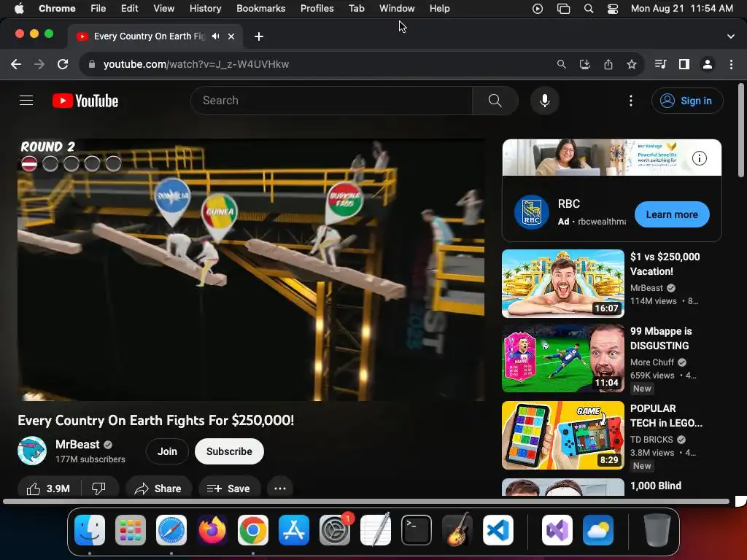This screenshot has height=560, width=747.
Task: Open a new tab with plus
Action: (259, 36)
